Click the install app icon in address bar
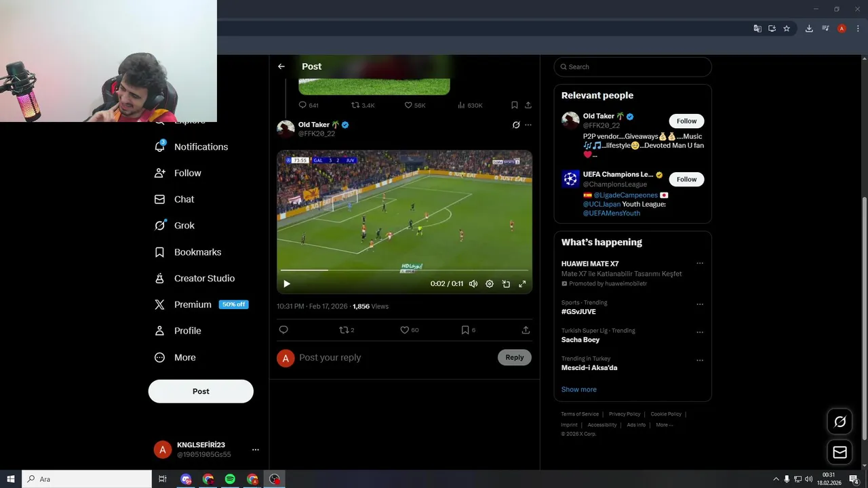 772,28
